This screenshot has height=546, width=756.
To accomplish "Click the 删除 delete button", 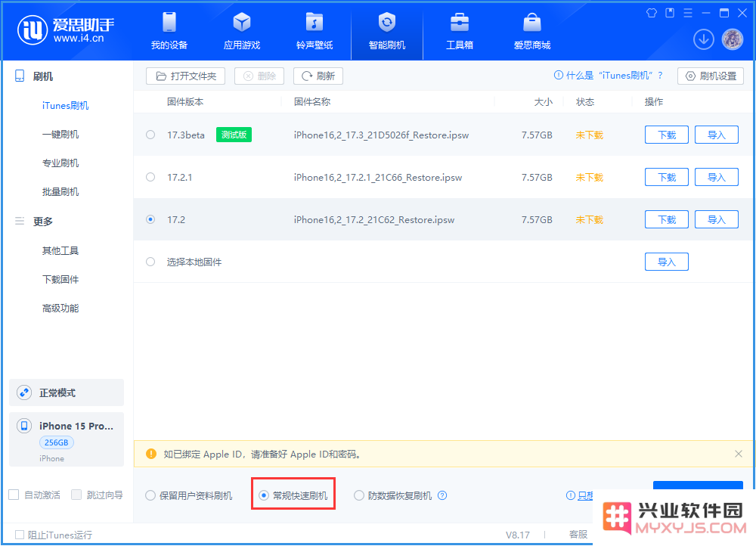I will 259,76.
